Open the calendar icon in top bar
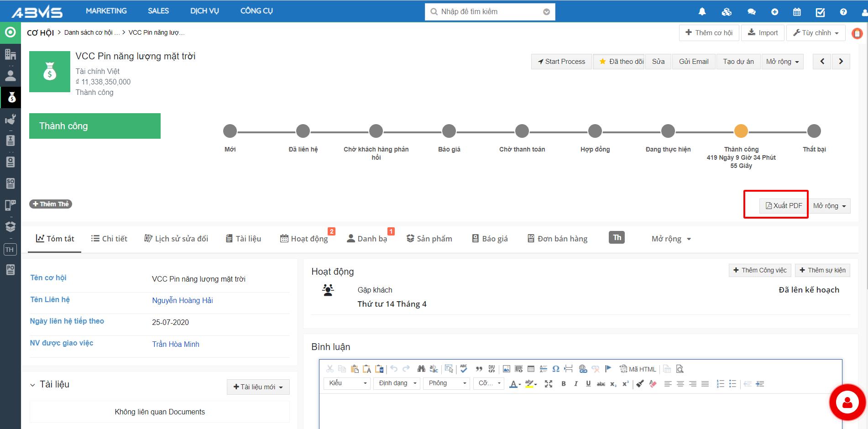The width and height of the screenshot is (868, 429). (797, 12)
